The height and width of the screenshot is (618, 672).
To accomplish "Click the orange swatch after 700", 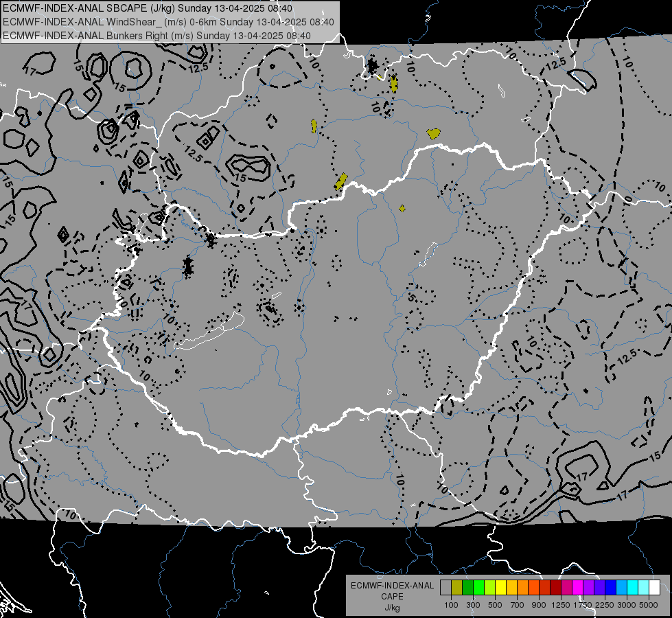I will (x=523, y=588).
